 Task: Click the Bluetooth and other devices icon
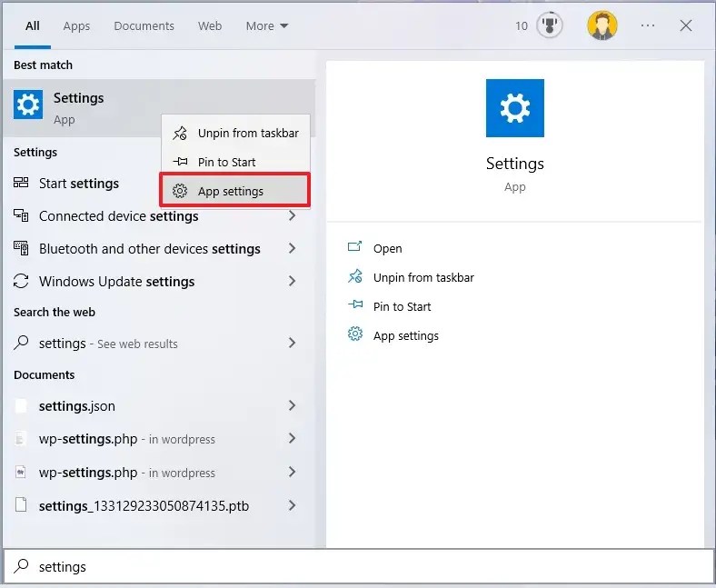21,248
